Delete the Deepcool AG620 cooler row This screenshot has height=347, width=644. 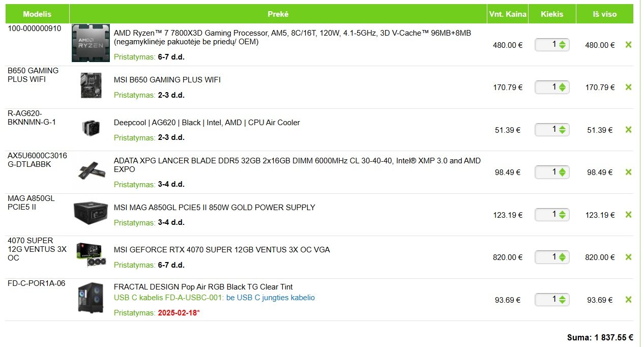(628, 130)
